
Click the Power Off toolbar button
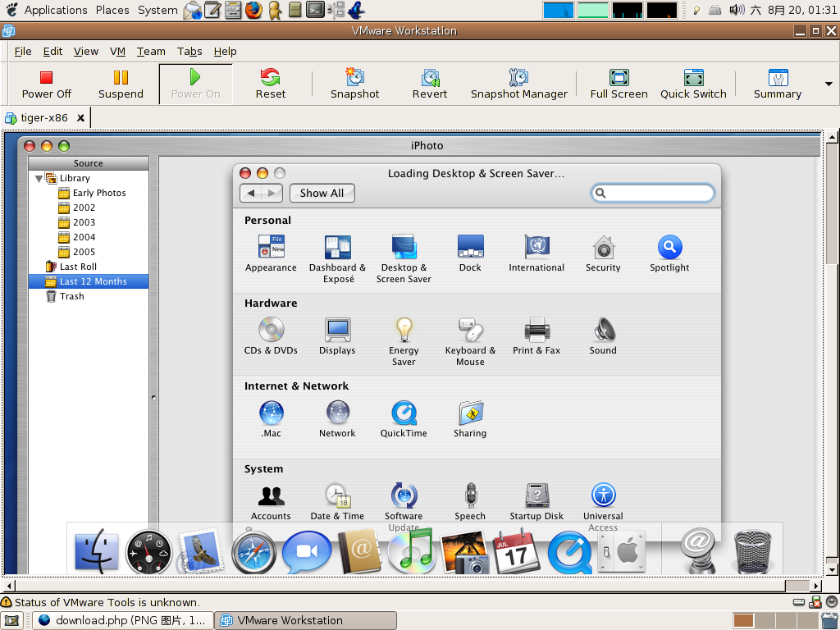[x=47, y=84]
